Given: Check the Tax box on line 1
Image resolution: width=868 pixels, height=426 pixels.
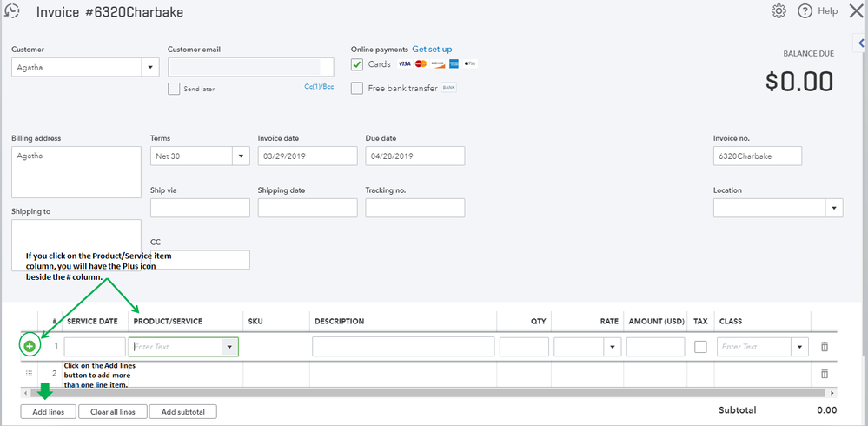Looking at the screenshot, I should [x=701, y=347].
